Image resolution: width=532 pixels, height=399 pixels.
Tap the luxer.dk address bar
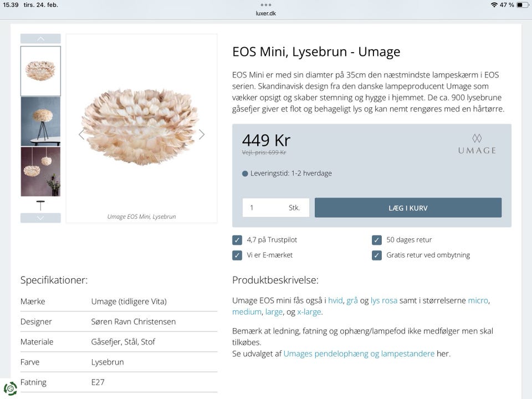click(x=266, y=13)
